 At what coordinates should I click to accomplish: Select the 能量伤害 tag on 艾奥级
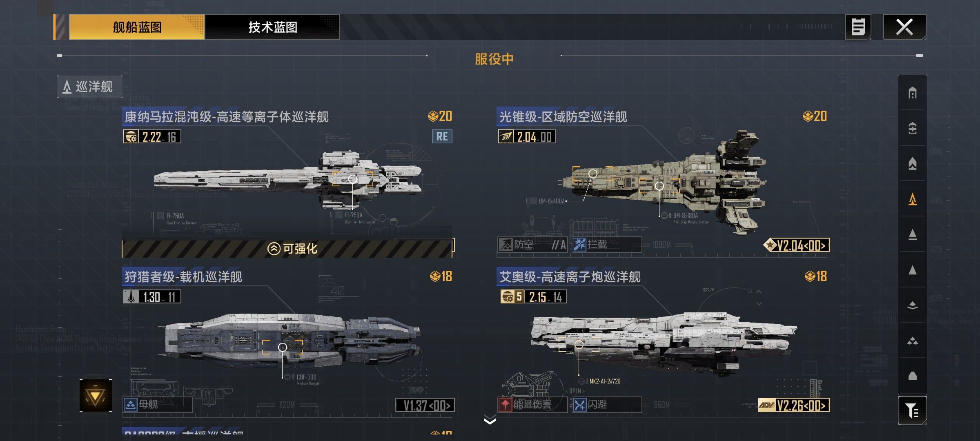point(532,405)
